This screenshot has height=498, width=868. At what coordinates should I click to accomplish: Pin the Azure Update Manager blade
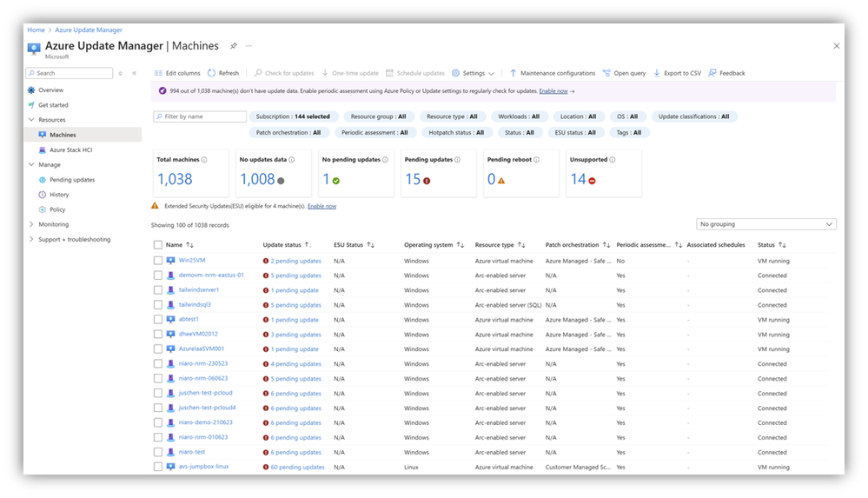234,46
